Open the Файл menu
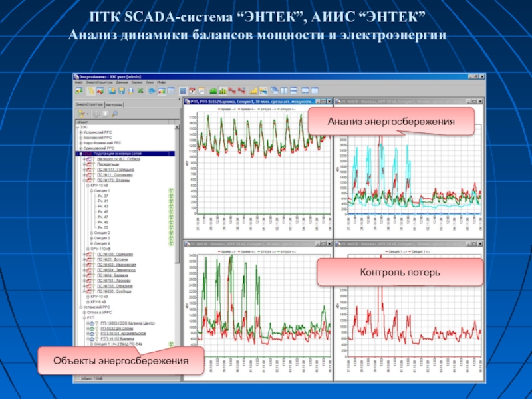The width and height of the screenshot is (532, 399). (78, 82)
